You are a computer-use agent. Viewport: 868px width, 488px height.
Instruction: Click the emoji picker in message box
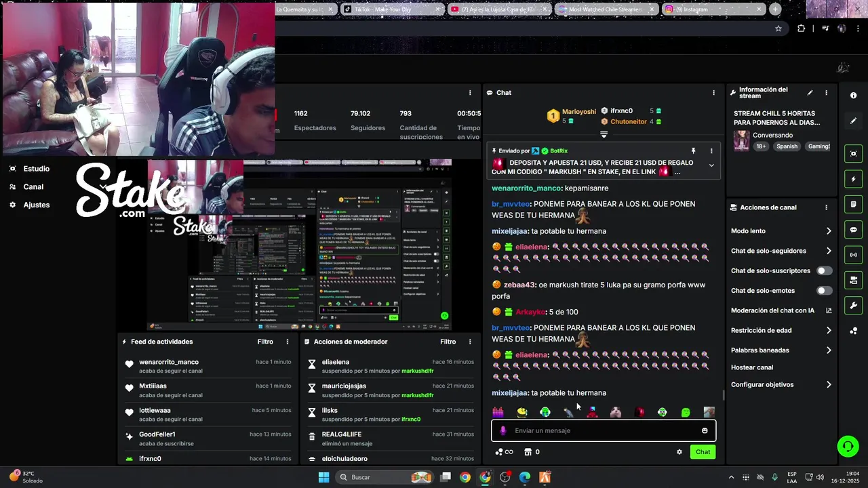click(705, 430)
